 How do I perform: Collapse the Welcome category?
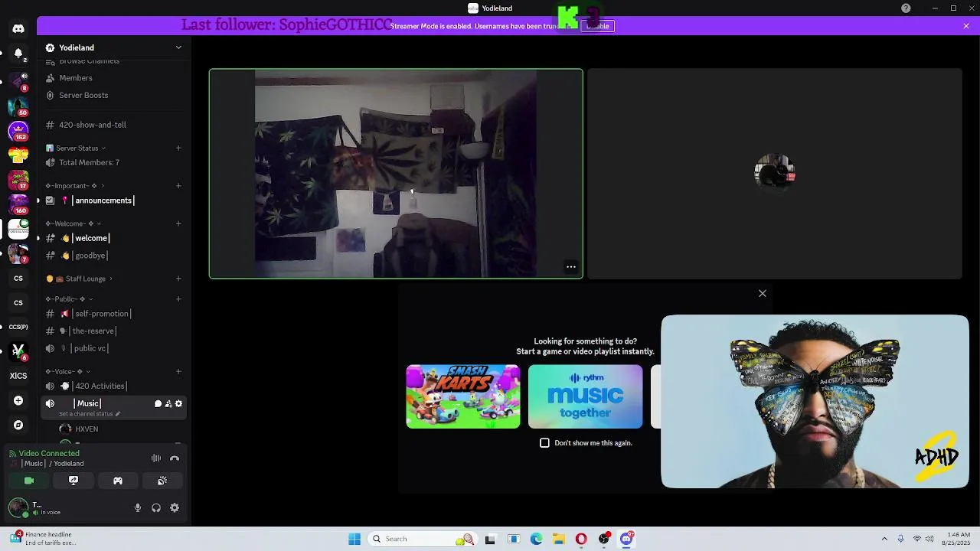tap(74, 223)
